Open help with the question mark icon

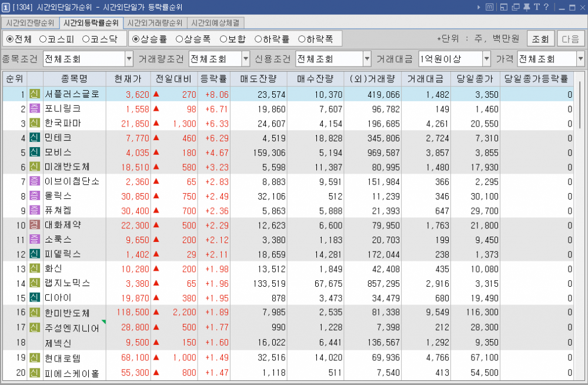tap(546, 7)
